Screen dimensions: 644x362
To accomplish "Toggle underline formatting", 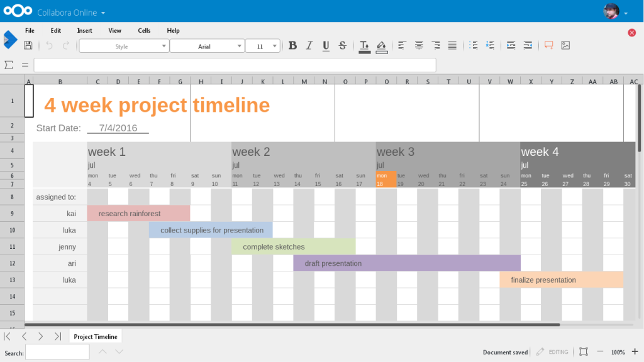I will click(x=326, y=45).
